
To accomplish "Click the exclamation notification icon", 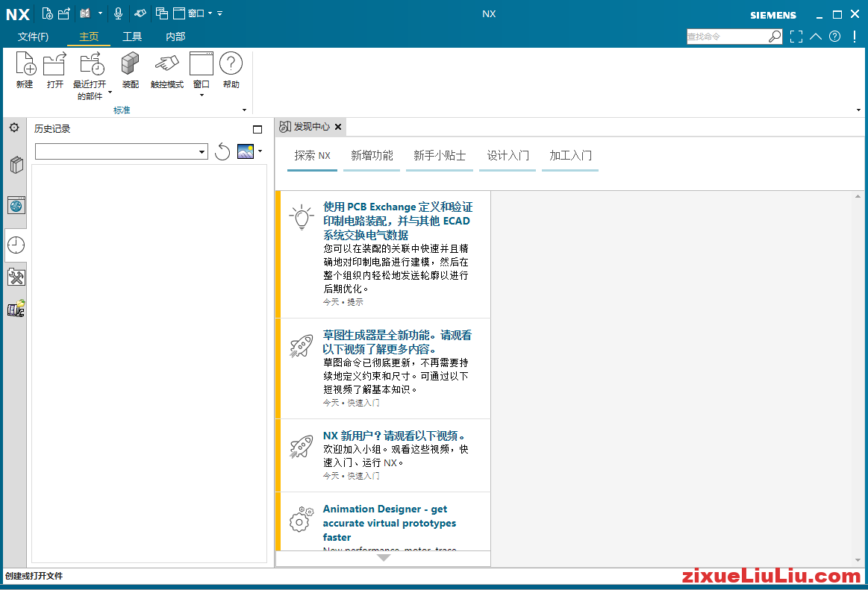I will [855, 37].
